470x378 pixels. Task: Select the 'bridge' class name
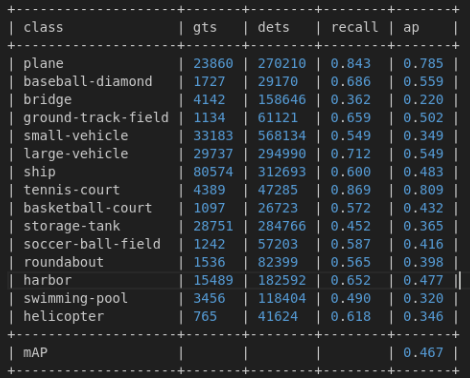(x=47, y=100)
